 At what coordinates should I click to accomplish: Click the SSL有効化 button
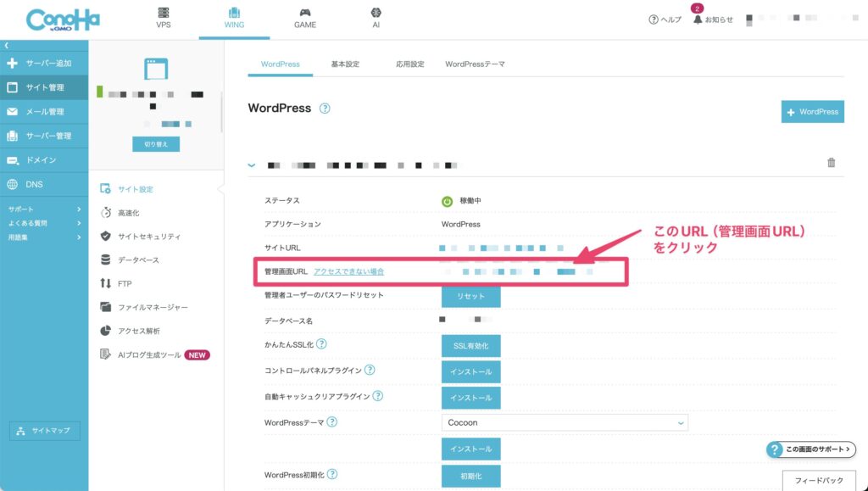(471, 346)
